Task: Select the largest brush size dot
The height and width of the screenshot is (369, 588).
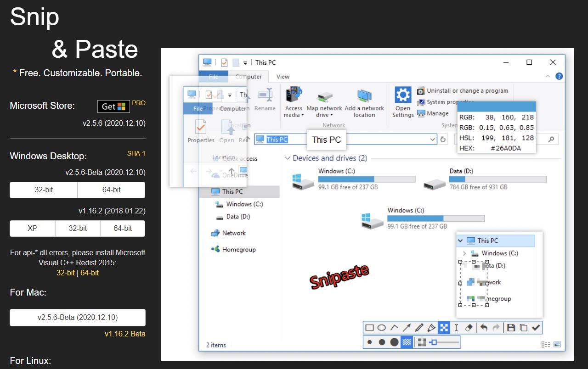Action: tap(394, 342)
